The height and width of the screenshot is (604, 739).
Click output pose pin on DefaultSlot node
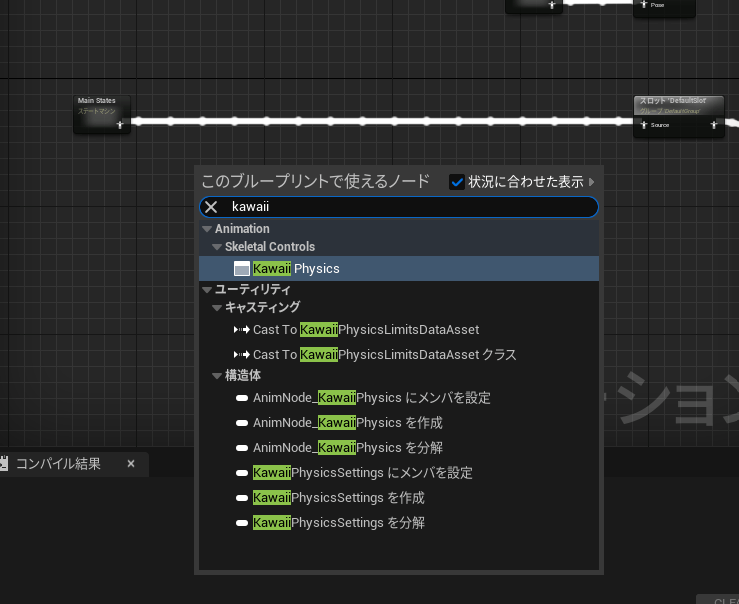[714, 125]
